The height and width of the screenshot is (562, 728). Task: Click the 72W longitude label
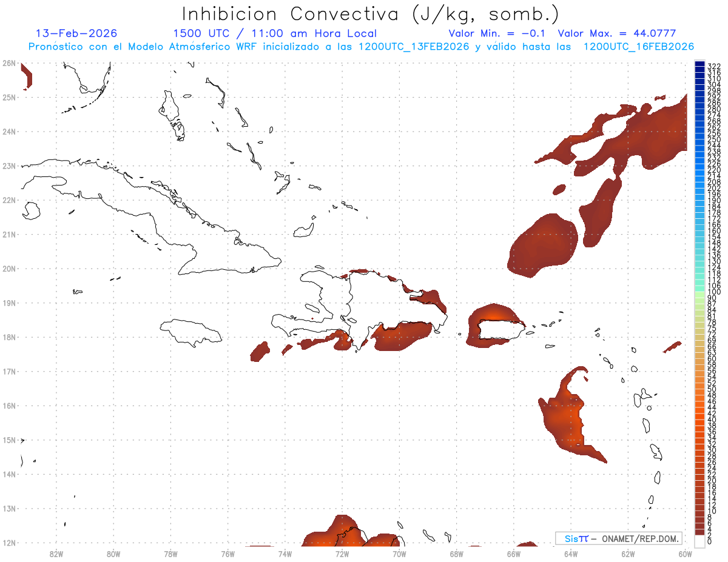pyautogui.click(x=342, y=554)
